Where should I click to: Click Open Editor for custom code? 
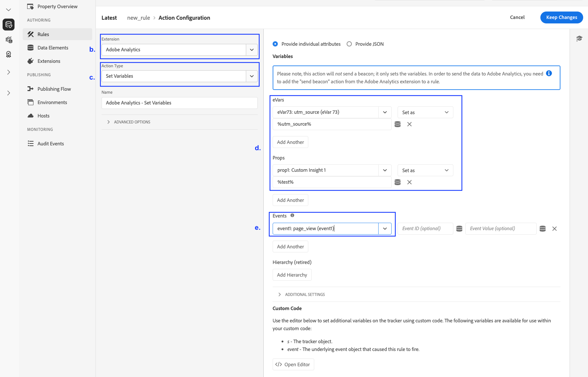tap(293, 364)
